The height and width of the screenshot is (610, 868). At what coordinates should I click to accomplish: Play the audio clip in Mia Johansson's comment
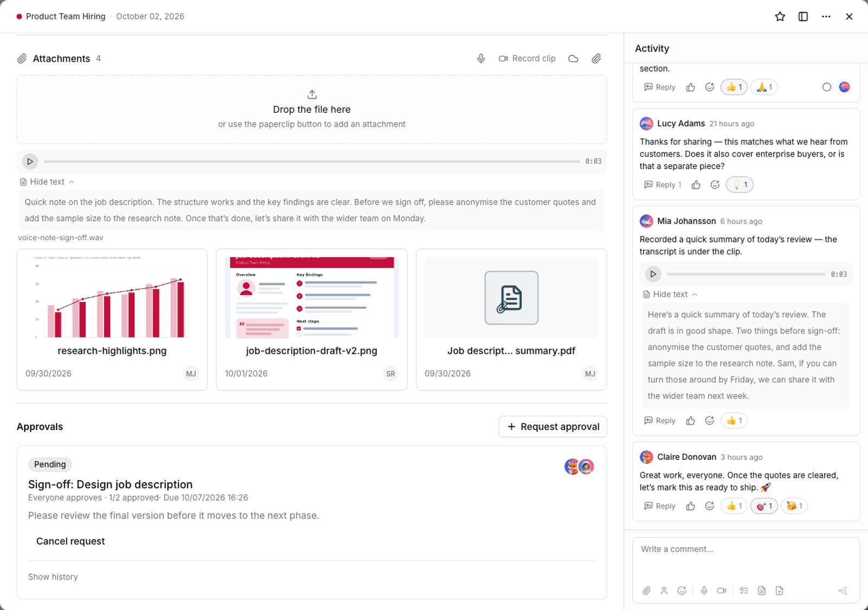(653, 274)
